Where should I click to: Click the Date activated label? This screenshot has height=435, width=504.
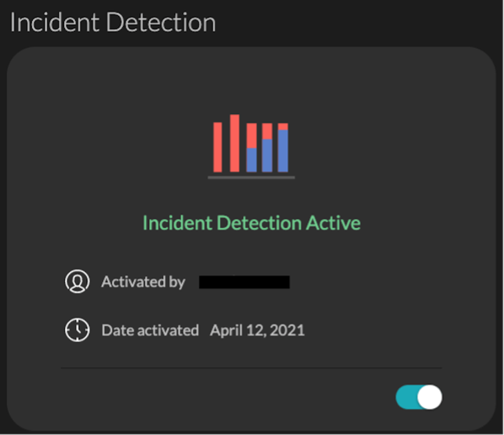(x=150, y=330)
